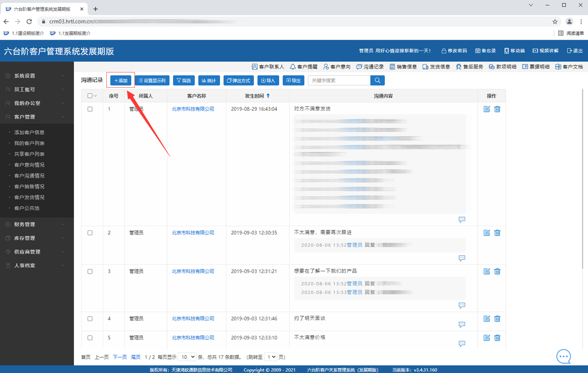
Task: Expand 人事档案 sidebar section
Action: 37,266
